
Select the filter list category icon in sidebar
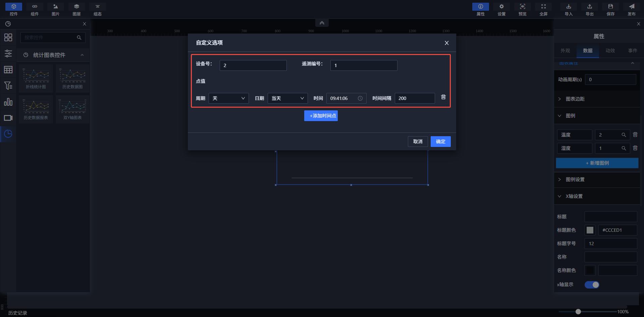(8, 86)
